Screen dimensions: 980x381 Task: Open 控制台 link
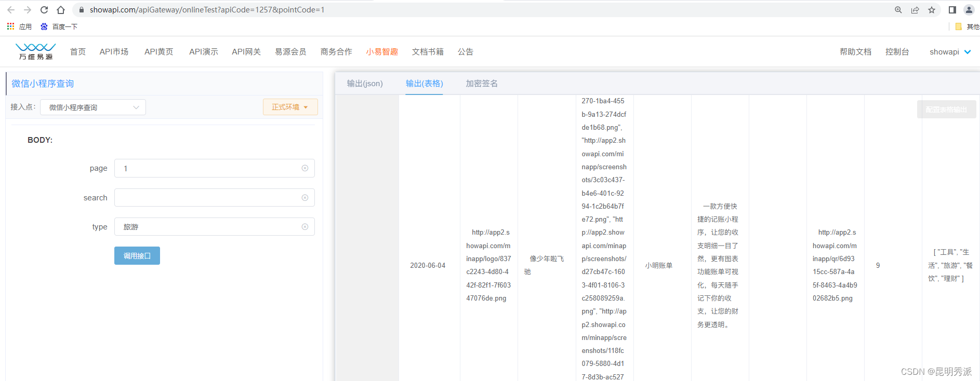897,52
